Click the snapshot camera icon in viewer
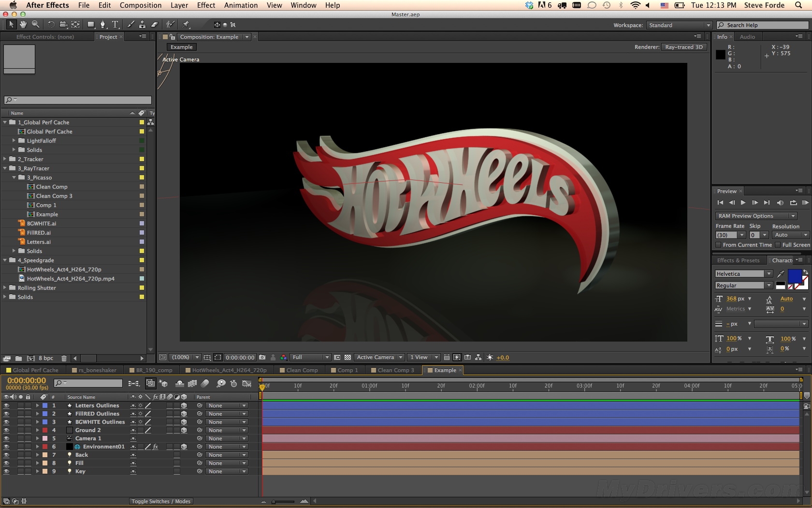 click(262, 358)
